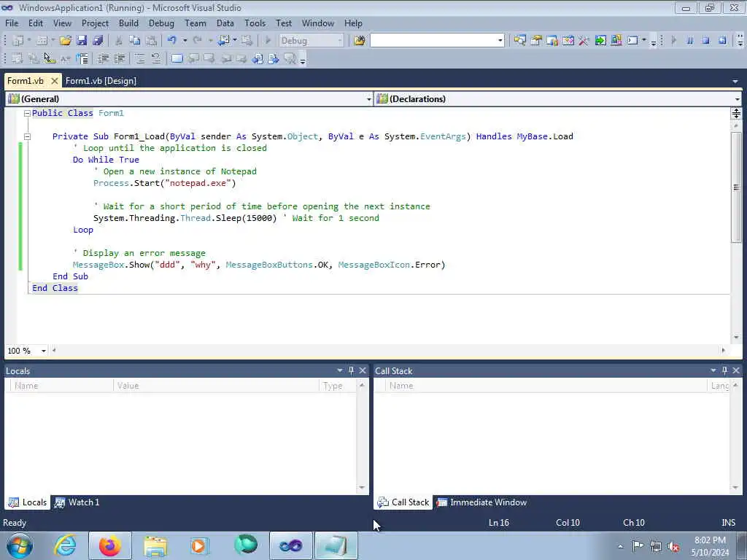Toggle auto-hide pin on Locals panel
The width and height of the screenshot is (747, 560).
click(x=352, y=370)
